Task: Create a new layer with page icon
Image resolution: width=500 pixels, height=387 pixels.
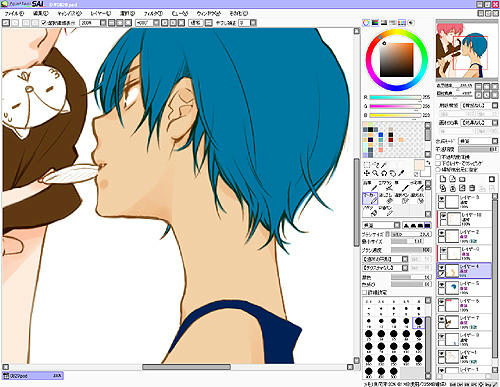Action: [x=443, y=179]
